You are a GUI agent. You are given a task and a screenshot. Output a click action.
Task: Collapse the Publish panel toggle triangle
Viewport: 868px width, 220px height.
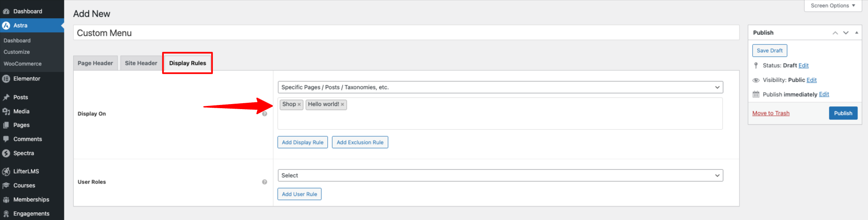pyautogui.click(x=856, y=33)
